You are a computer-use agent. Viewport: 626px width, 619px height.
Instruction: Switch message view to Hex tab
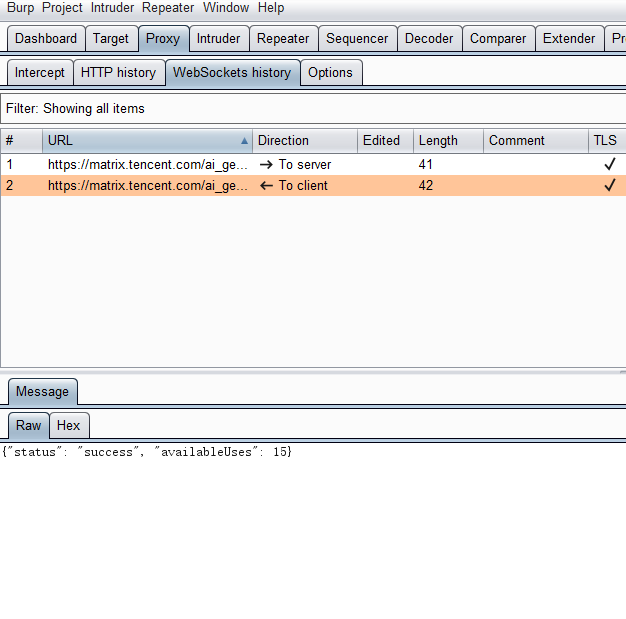click(x=68, y=426)
